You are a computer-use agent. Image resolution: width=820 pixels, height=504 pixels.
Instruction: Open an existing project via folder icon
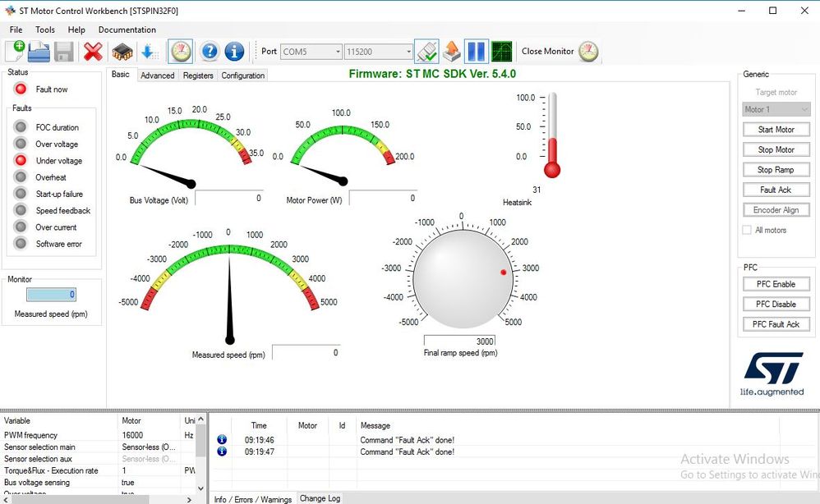pyautogui.click(x=39, y=51)
